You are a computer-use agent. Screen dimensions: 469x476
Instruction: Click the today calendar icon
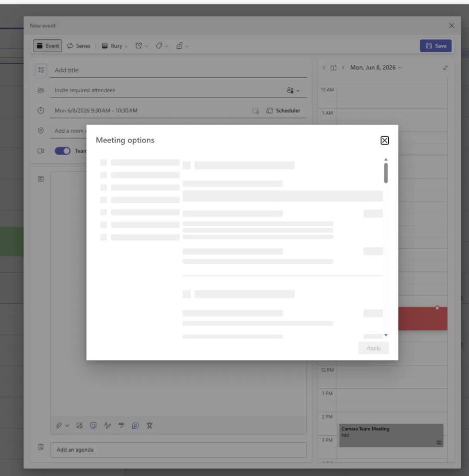[x=333, y=67]
